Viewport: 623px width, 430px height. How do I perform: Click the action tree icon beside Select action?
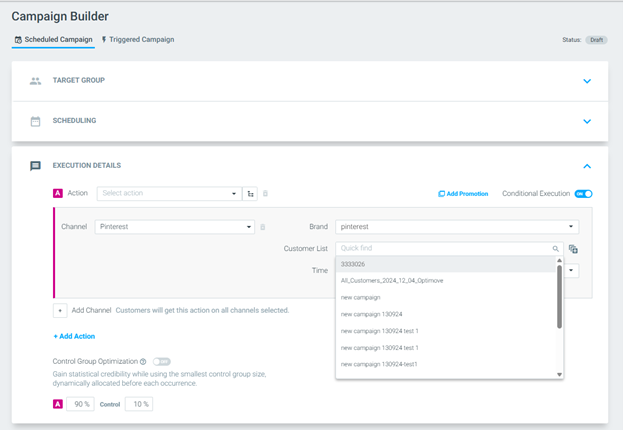[251, 194]
